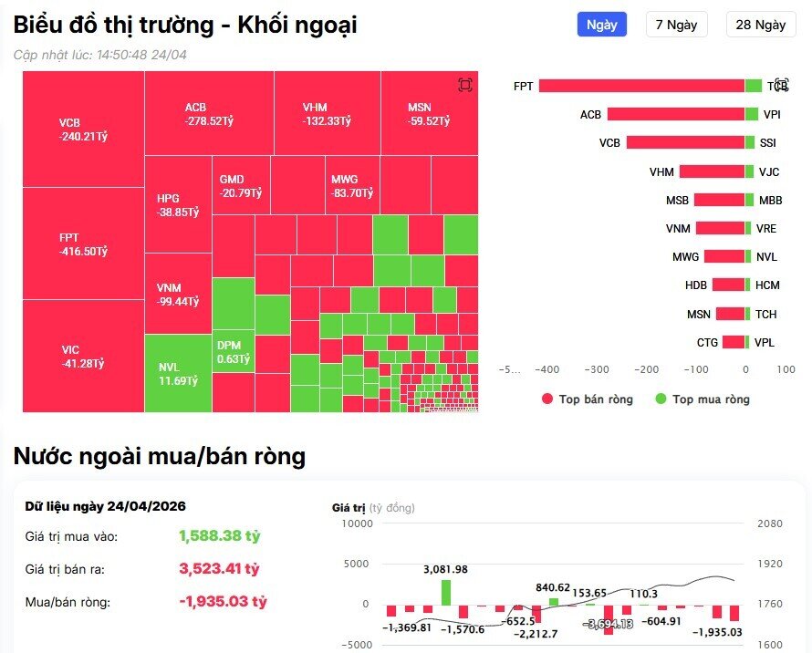Toggle the 'Top mua ròng' legend entry
Viewport: 812px width, 653px height.
[x=701, y=399]
